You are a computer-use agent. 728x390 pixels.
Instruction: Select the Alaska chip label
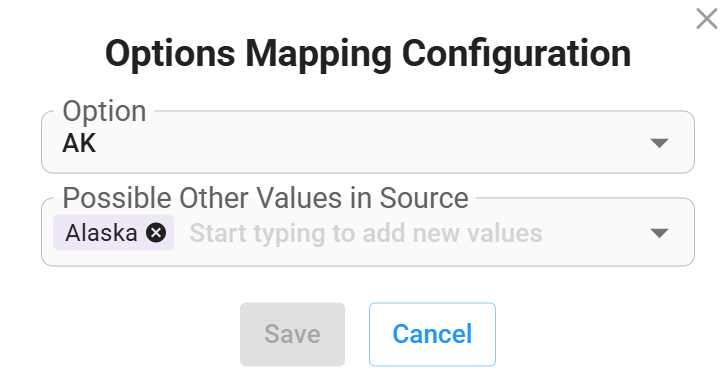[x=101, y=233]
